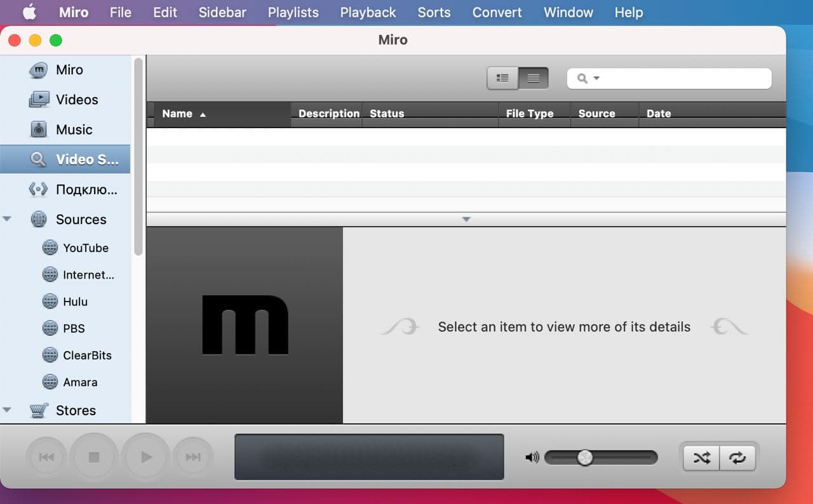Open the Window menu
The image size is (813, 504).
pyautogui.click(x=568, y=12)
